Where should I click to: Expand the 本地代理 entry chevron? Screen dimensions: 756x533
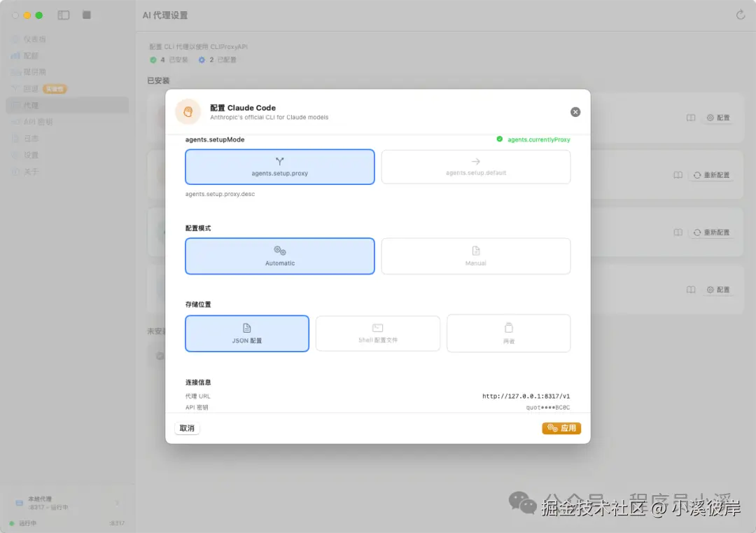click(x=117, y=503)
